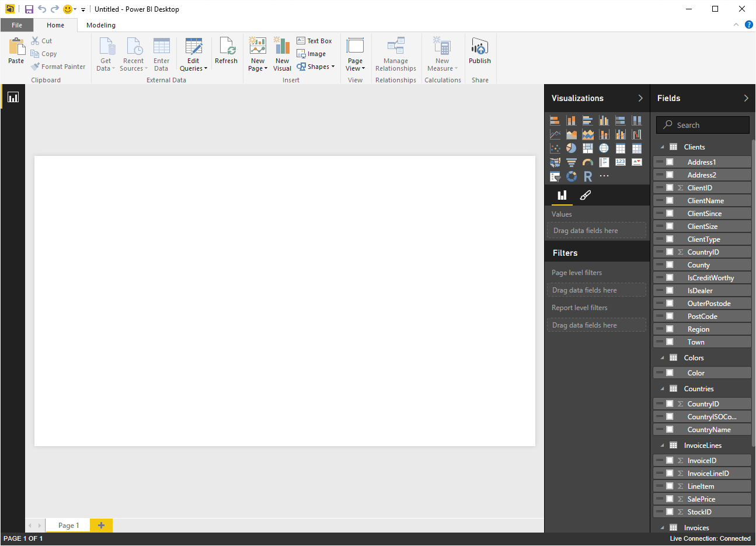Select the funnel chart visual
Screen dimensions: 756x546
point(572,162)
